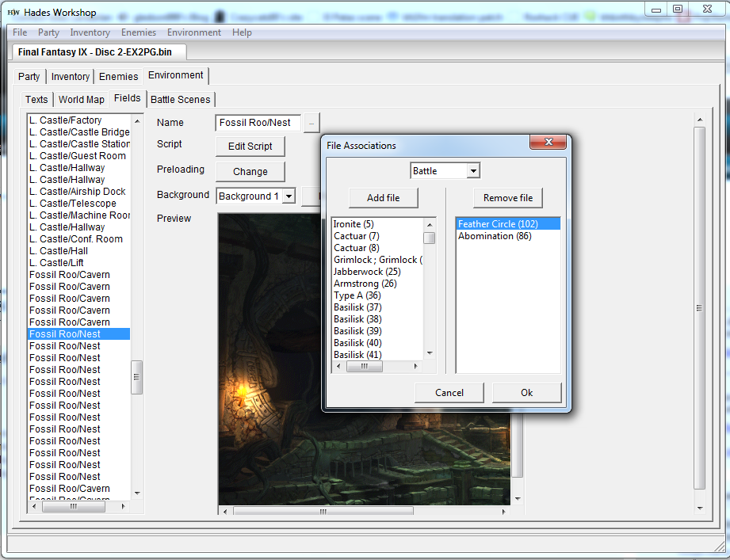Click the Name input field
730x560 pixels.
click(x=258, y=123)
